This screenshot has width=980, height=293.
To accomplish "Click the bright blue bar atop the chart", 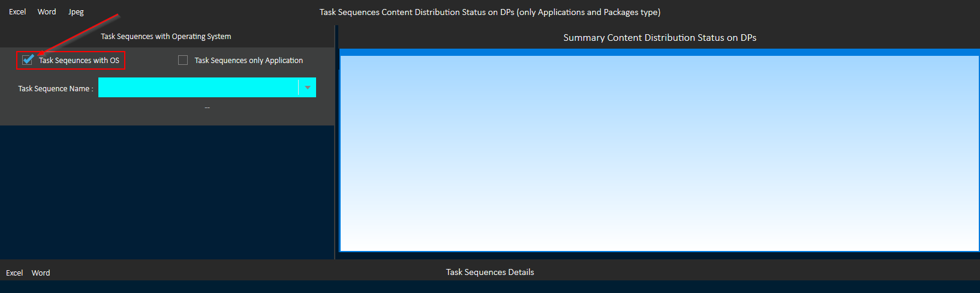I will pyautogui.click(x=659, y=52).
